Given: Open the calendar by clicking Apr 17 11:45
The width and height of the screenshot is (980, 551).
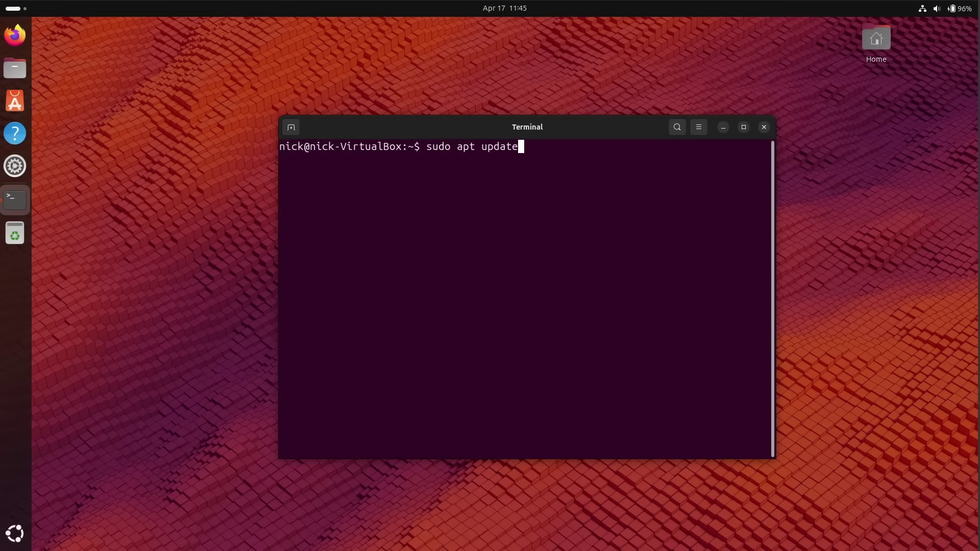Looking at the screenshot, I should pos(504,8).
